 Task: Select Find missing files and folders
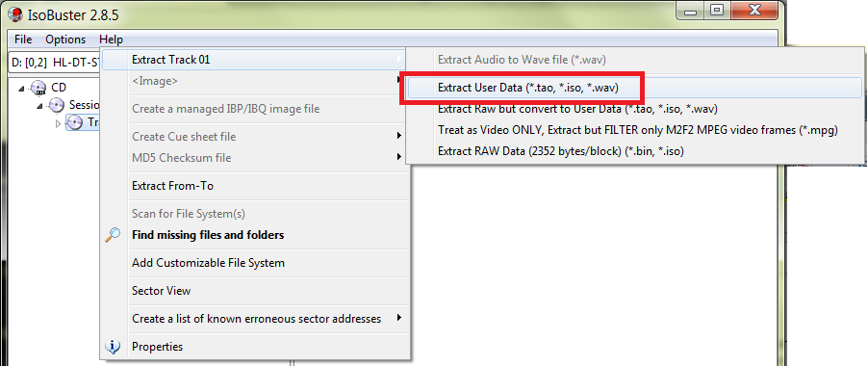tap(254, 235)
